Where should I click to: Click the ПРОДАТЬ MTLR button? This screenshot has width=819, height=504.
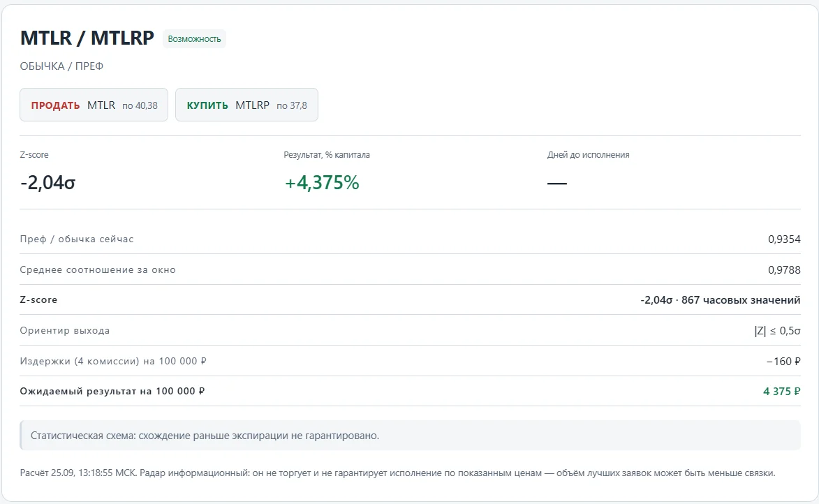click(94, 105)
